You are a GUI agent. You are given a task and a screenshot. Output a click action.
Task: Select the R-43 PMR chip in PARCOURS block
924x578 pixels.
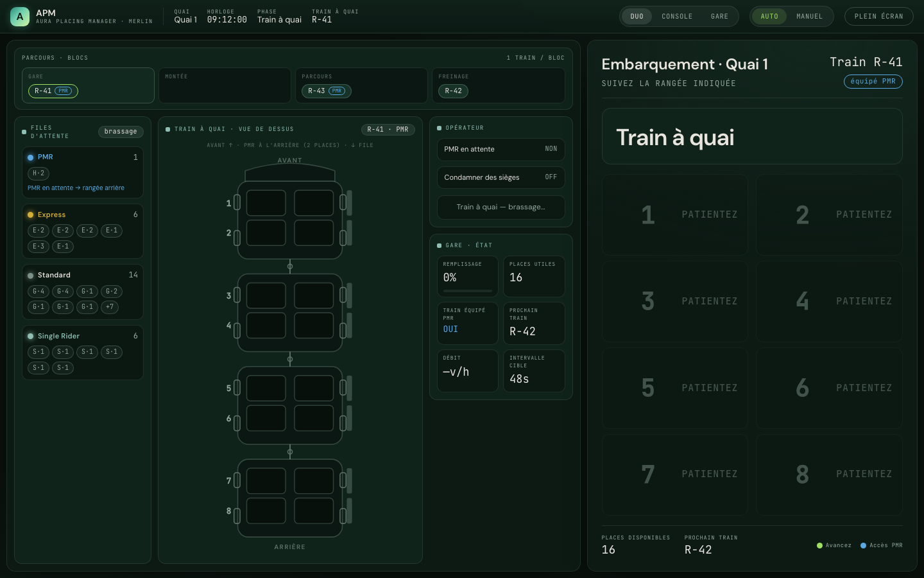pos(326,91)
